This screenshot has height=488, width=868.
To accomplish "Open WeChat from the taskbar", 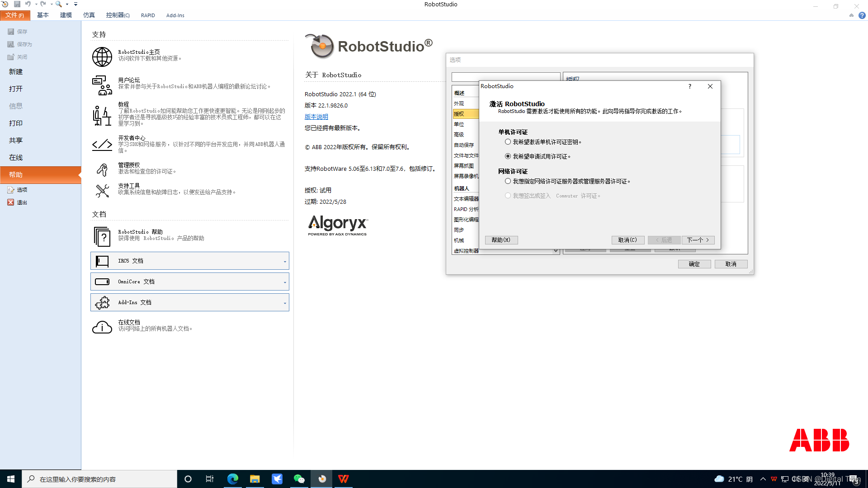I will coord(299,479).
